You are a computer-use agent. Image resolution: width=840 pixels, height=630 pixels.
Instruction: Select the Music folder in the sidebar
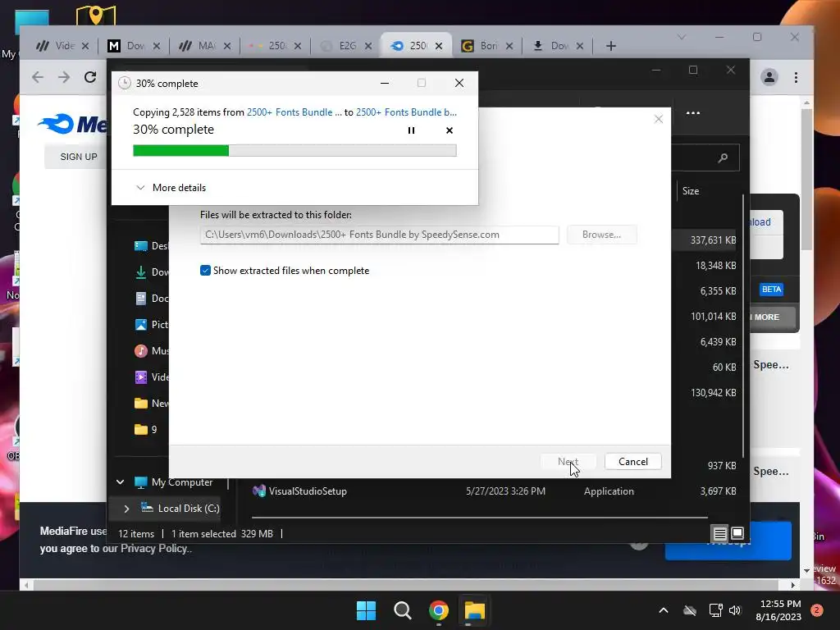click(151, 351)
